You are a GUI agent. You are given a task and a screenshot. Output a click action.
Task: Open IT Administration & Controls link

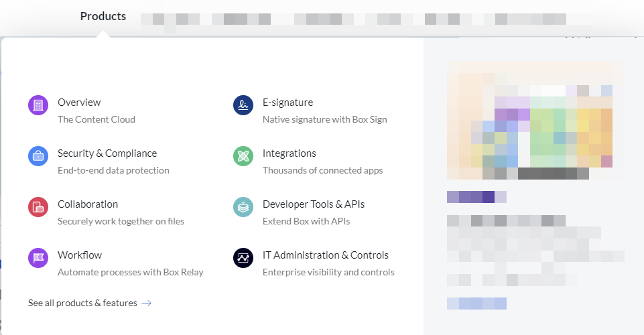(326, 255)
